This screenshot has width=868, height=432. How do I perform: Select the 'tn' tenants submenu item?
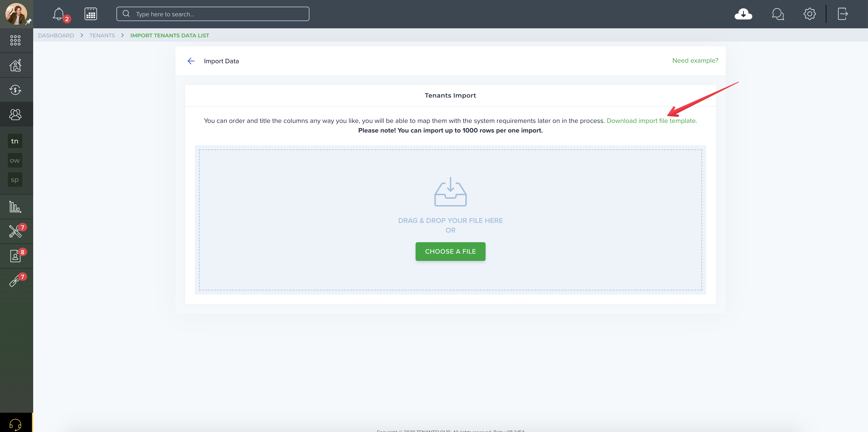pos(15,141)
